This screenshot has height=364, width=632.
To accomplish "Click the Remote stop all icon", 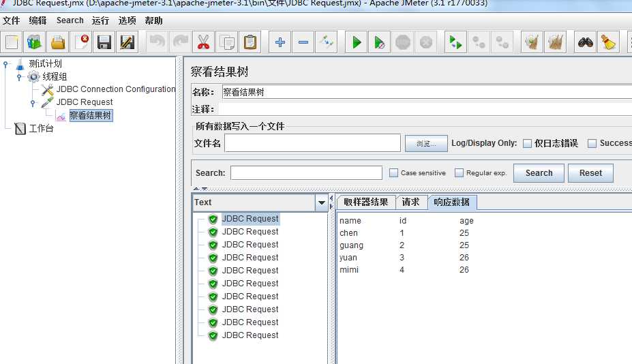I will click(x=479, y=42).
